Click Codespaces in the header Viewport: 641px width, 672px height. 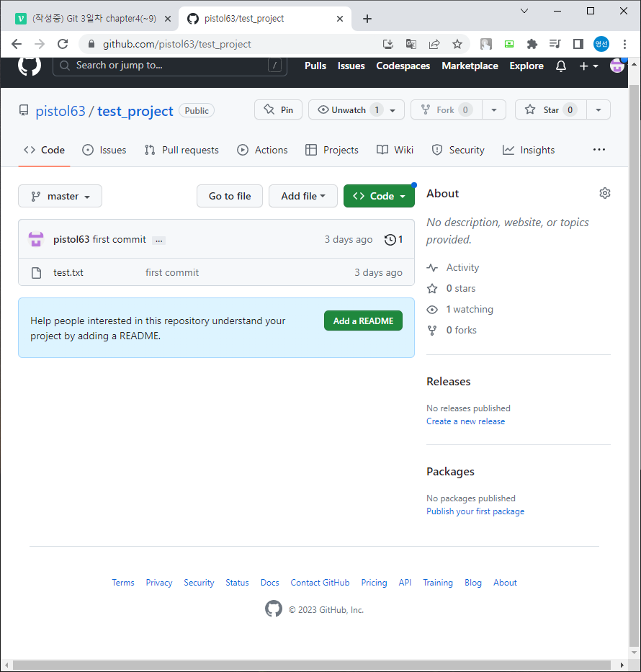[x=403, y=66]
